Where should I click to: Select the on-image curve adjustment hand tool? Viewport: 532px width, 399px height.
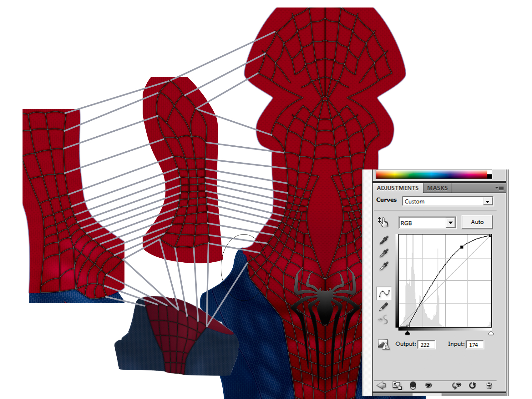(383, 222)
